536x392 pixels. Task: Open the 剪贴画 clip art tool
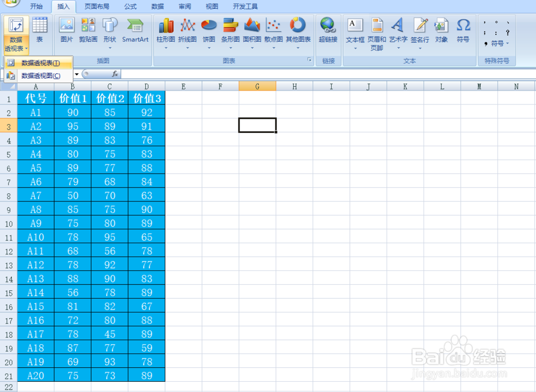(x=88, y=31)
